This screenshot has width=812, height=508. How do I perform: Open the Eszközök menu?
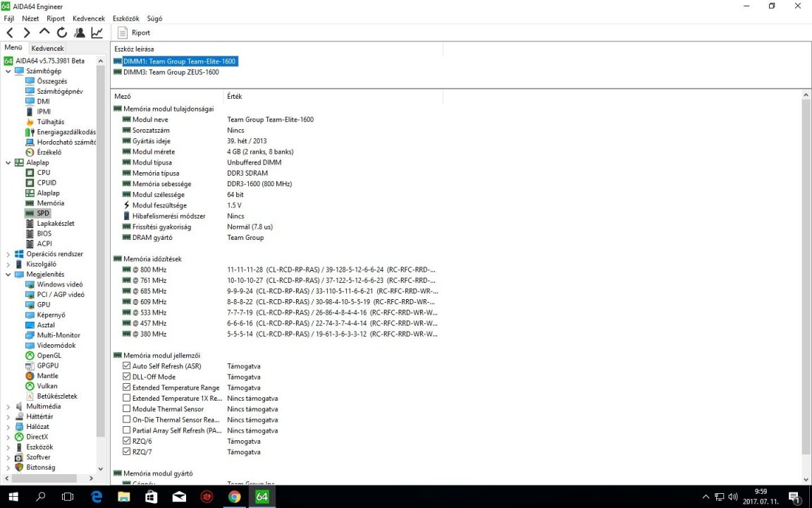click(126, 18)
